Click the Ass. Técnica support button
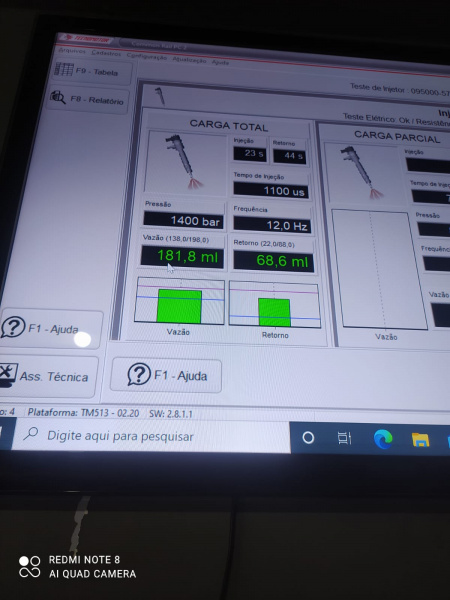This screenshot has width=450, height=600. 47,376
